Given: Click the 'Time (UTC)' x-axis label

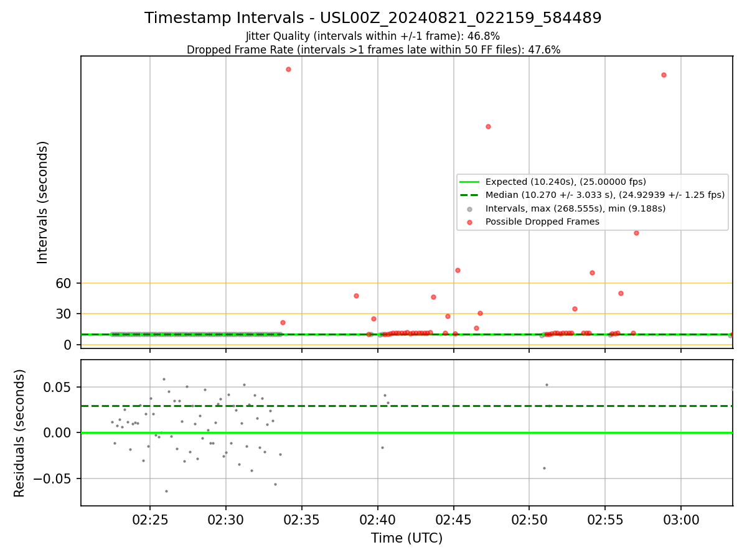Looking at the screenshot, I should (x=406, y=538).
